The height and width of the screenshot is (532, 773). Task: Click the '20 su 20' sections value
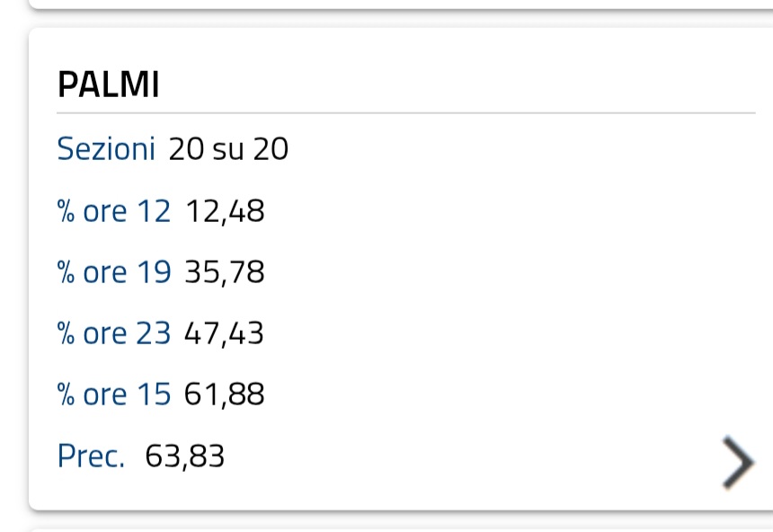tap(228, 148)
